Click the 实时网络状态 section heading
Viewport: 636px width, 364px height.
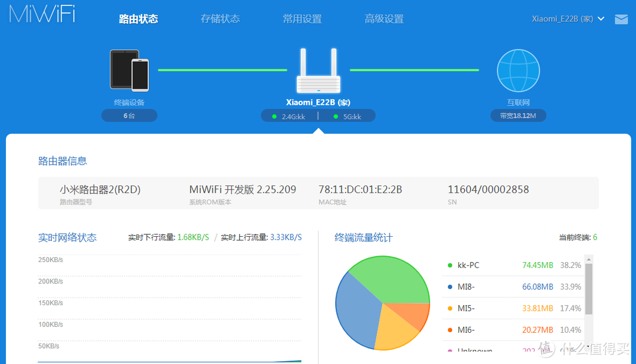(x=67, y=237)
